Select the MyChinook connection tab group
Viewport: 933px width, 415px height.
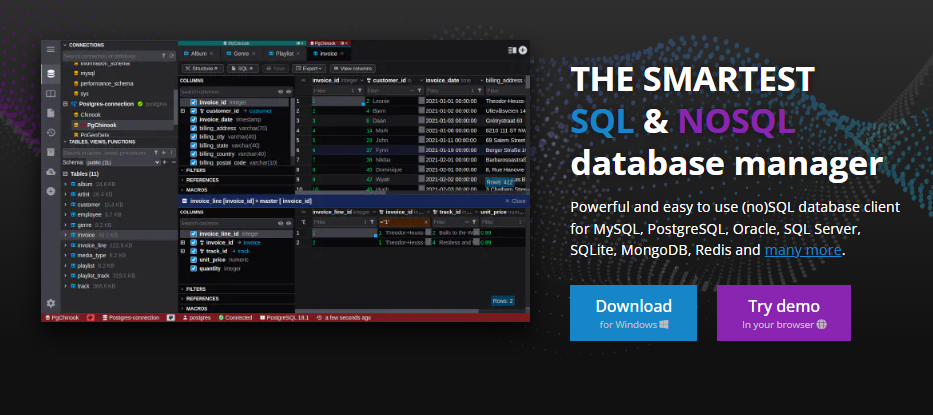click(241, 43)
